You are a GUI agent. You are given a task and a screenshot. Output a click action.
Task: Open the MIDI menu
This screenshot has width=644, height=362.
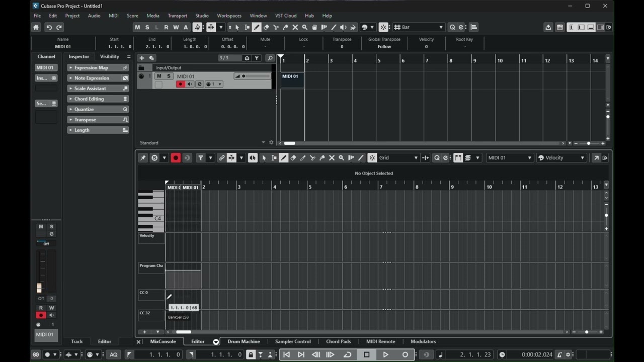click(x=114, y=16)
